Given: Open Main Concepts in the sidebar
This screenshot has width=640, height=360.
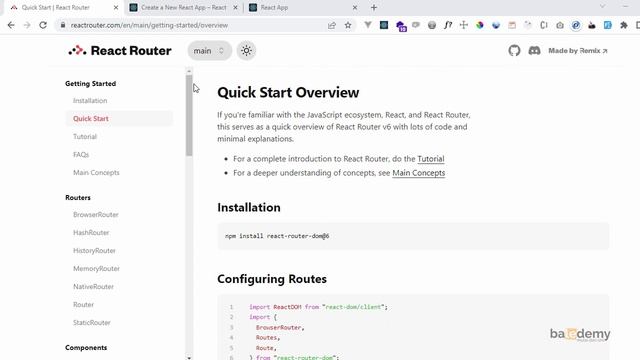Looking at the screenshot, I should (x=96, y=173).
